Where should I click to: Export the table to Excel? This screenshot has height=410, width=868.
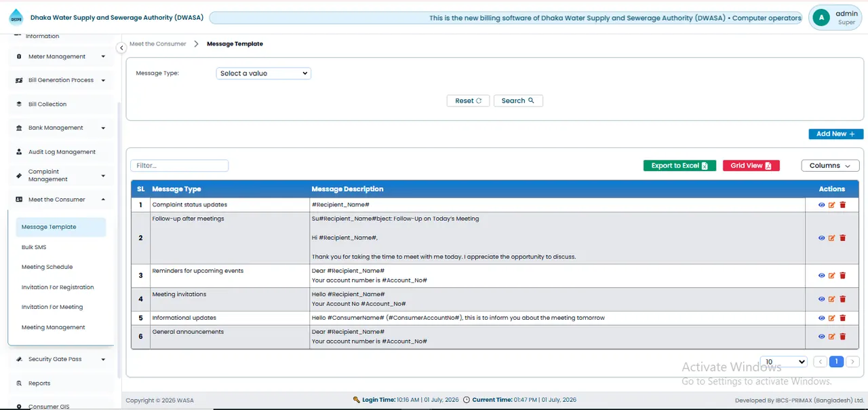679,166
